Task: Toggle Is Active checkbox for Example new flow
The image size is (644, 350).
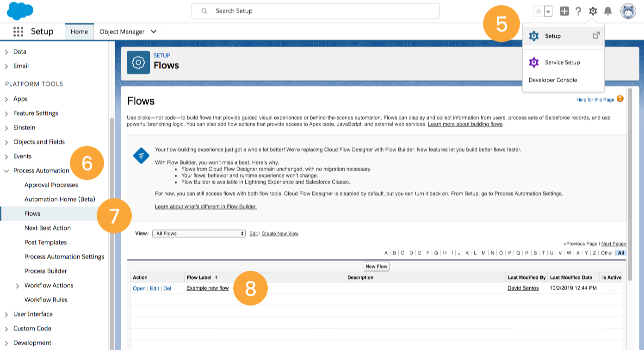Action: click(x=612, y=288)
